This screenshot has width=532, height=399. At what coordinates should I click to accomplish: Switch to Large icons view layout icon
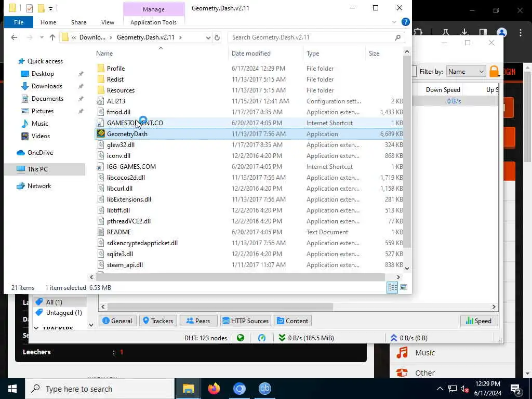(x=404, y=287)
